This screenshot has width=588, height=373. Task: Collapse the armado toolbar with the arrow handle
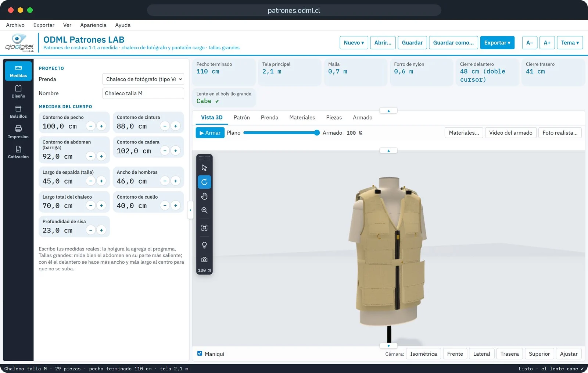pos(388,150)
